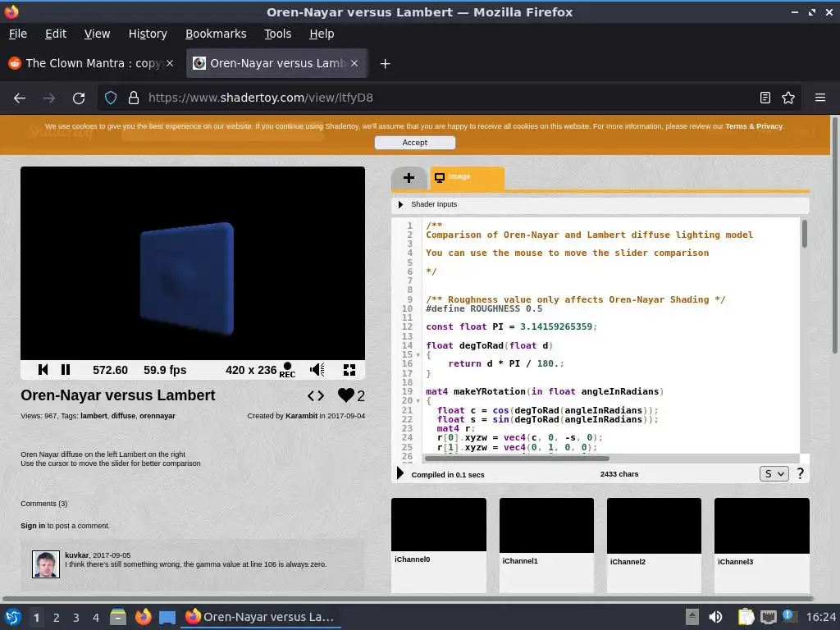Image resolution: width=840 pixels, height=630 pixels.
Task: Open the History menu
Action: pos(148,34)
